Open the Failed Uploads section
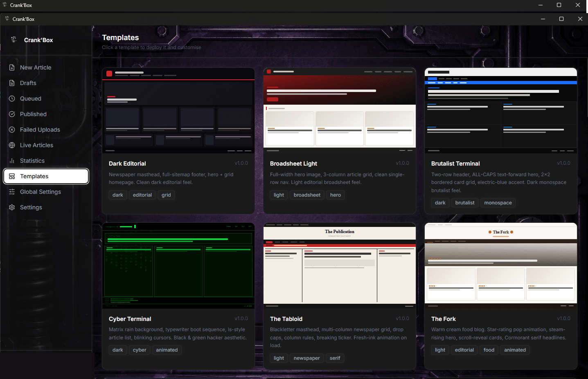The image size is (588, 379). 46,130
